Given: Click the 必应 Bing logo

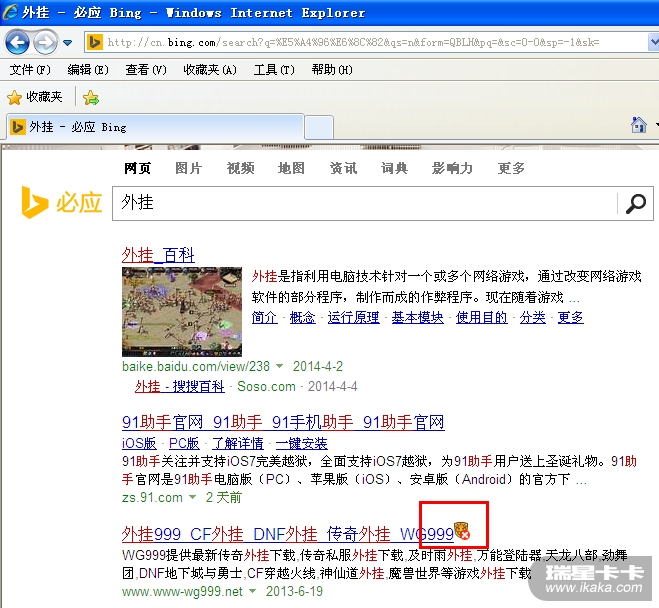Looking at the screenshot, I should (61, 203).
